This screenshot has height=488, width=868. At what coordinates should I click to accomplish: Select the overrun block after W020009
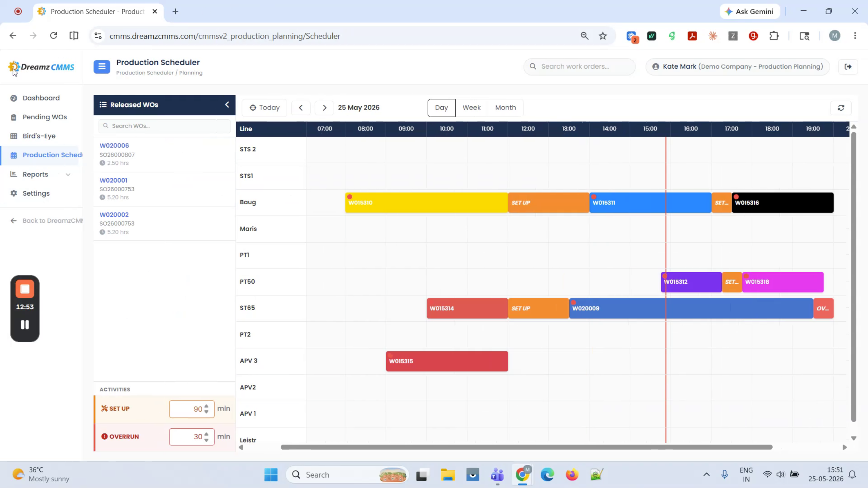coord(824,308)
